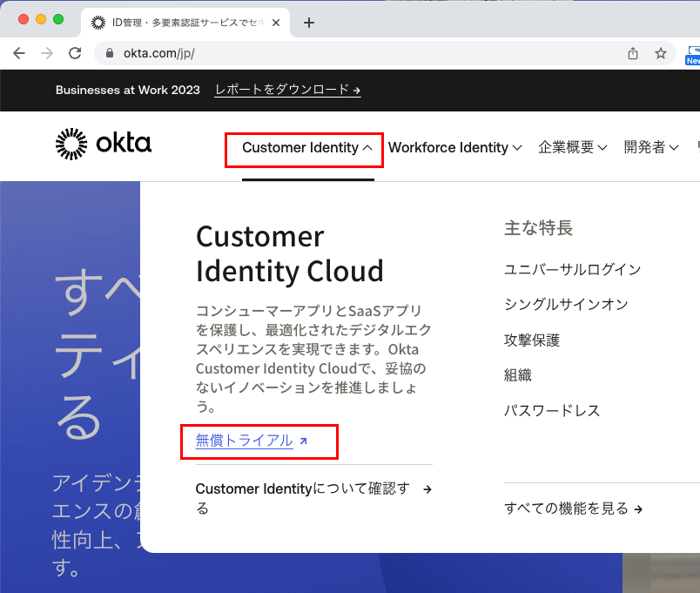Open the パスワードレス menu entry
This screenshot has height=593, width=700.
pos(552,411)
